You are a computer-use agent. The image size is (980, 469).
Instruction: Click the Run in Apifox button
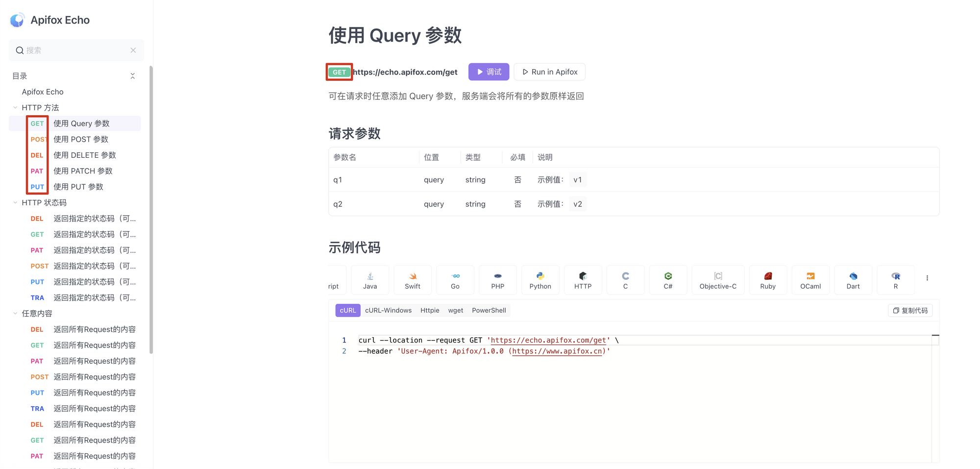[x=549, y=72]
